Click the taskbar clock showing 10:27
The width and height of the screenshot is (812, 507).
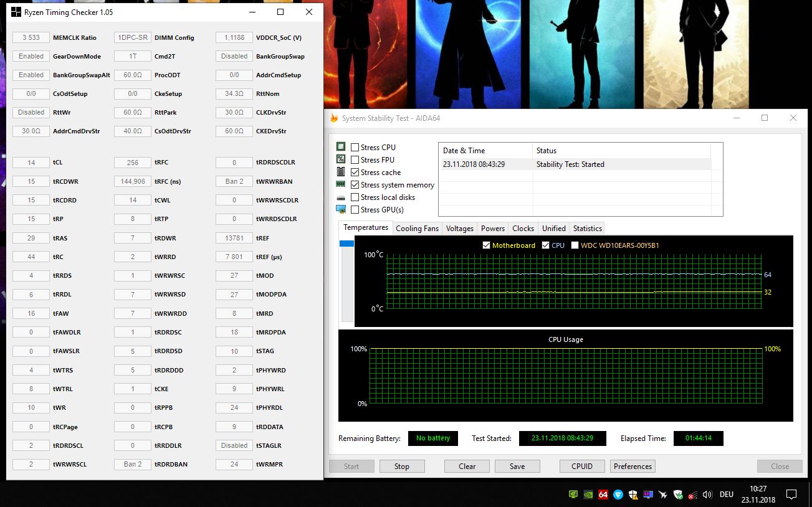tap(758, 495)
